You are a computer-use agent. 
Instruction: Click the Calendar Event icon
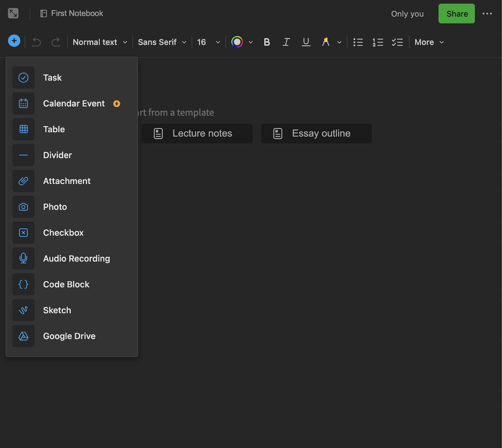[x=24, y=103]
